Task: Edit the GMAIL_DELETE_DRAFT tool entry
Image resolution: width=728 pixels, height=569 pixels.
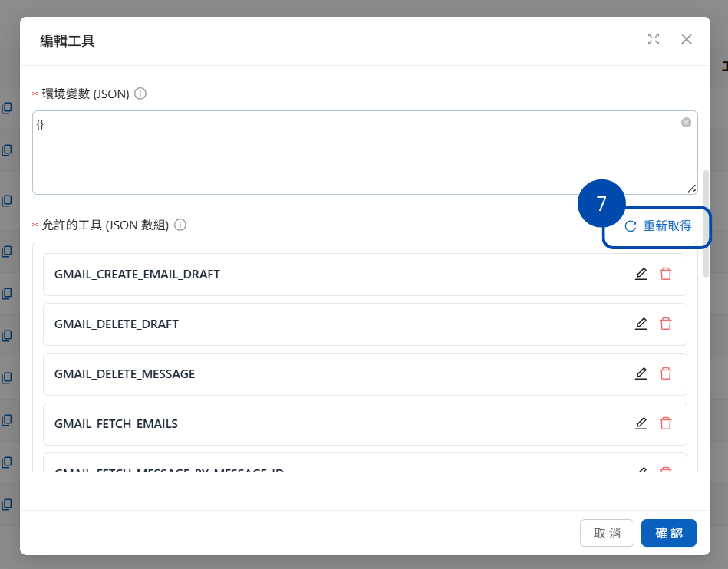Action: tap(641, 324)
